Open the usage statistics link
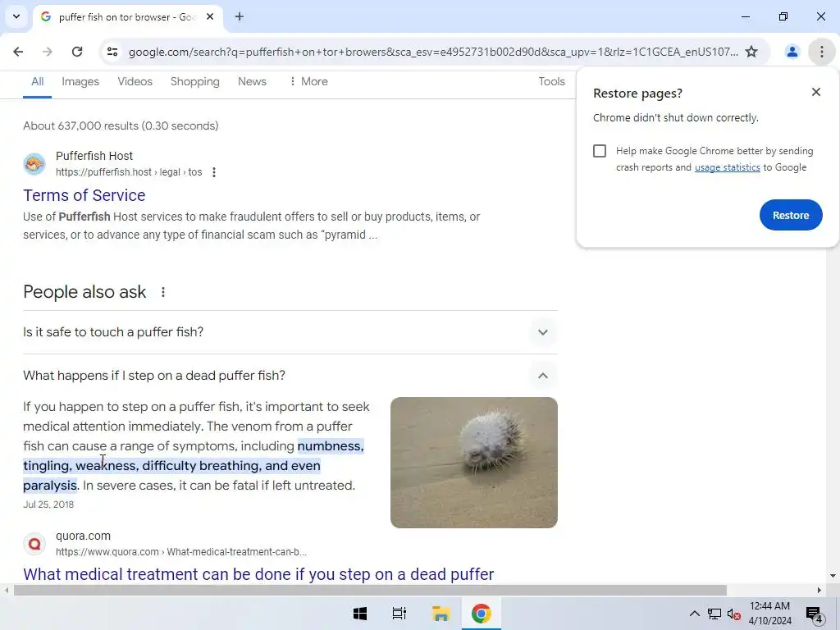Screen dimensions: 840x630 point(727,167)
